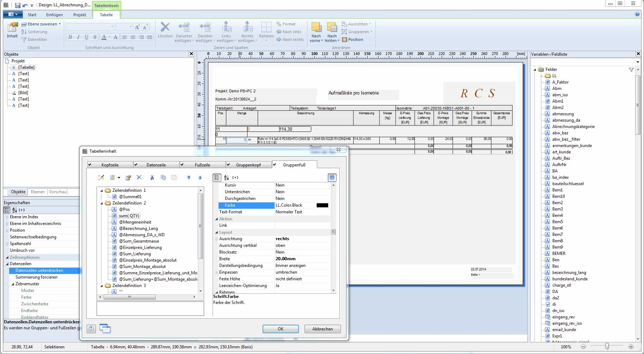Click the OK button
Image resolution: width=644 pixels, height=354 pixels.
pyautogui.click(x=280, y=329)
